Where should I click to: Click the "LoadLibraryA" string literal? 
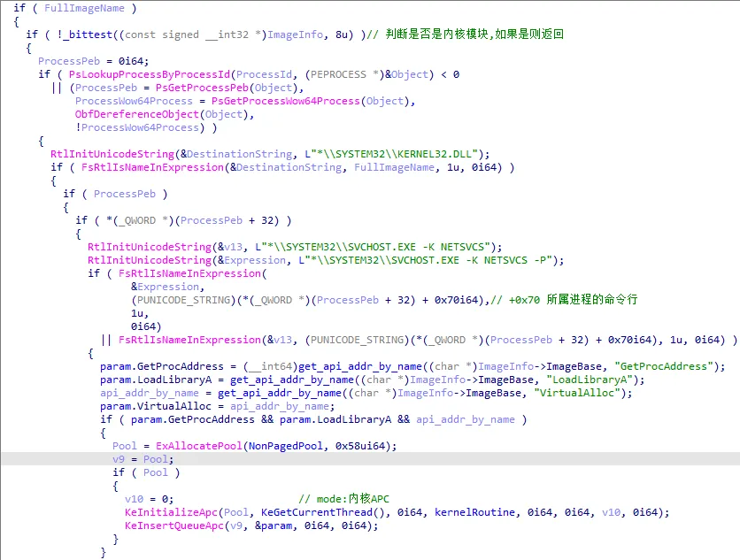click(x=590, y=380)
